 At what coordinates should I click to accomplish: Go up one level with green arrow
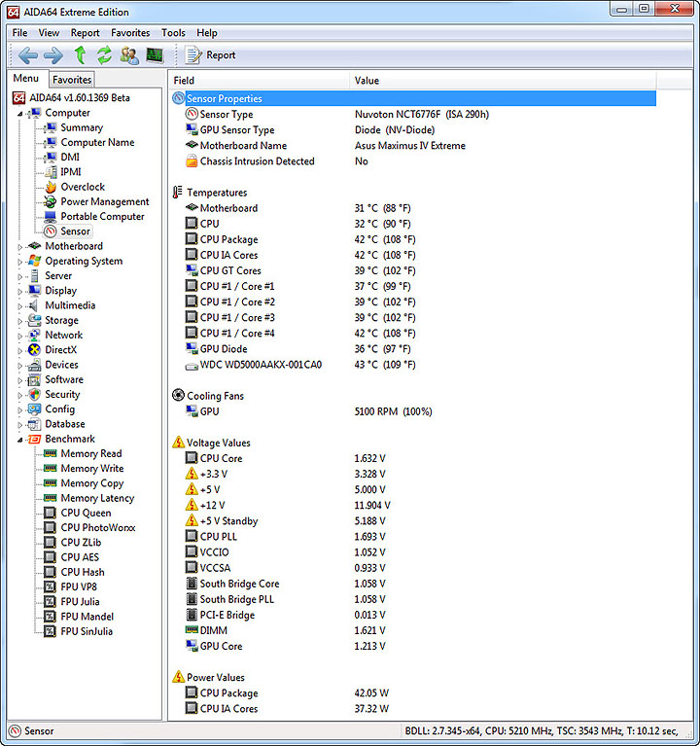pyautogui.click(x=81, y=55)
